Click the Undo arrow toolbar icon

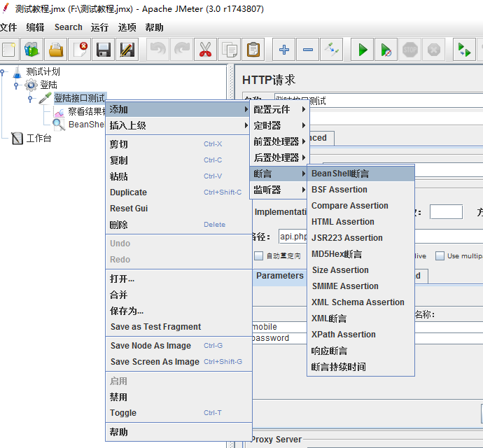click(157, 49)
